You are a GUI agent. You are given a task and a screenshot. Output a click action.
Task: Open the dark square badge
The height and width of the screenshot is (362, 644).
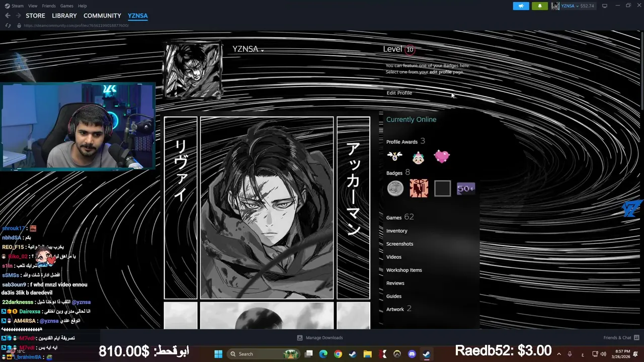tap(442, 189)
